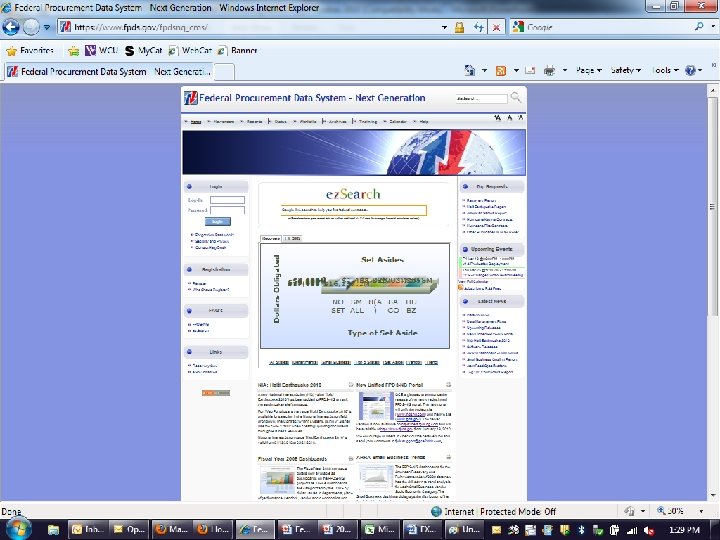Click the scrollbar down arrow
This screenshot has height=540, width=720.
click(x=713, y=495)
